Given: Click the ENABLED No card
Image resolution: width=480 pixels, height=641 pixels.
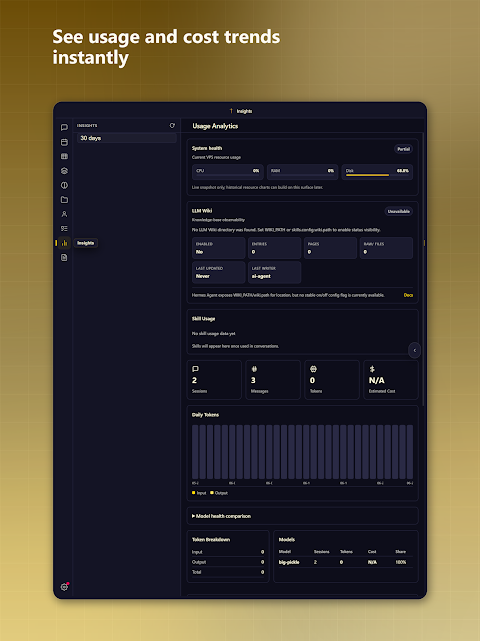Looking at the screenshot, I should click(x=219, y=248).
